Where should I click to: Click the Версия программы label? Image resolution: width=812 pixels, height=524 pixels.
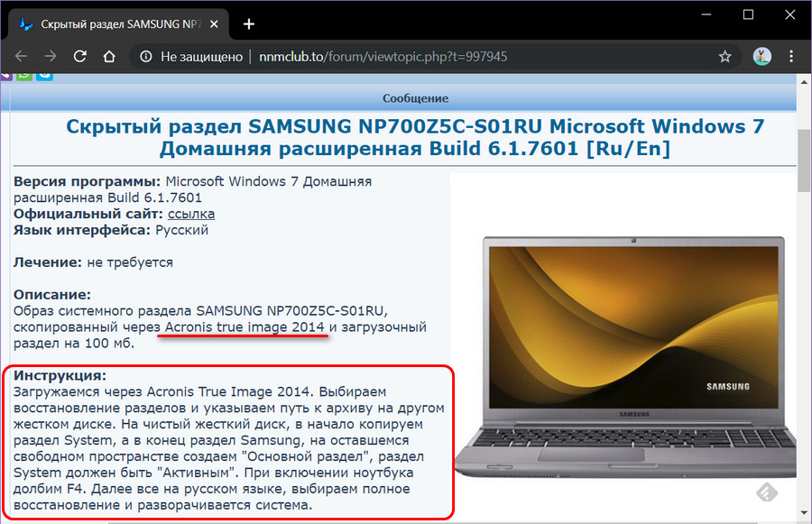tap(87, 182)
